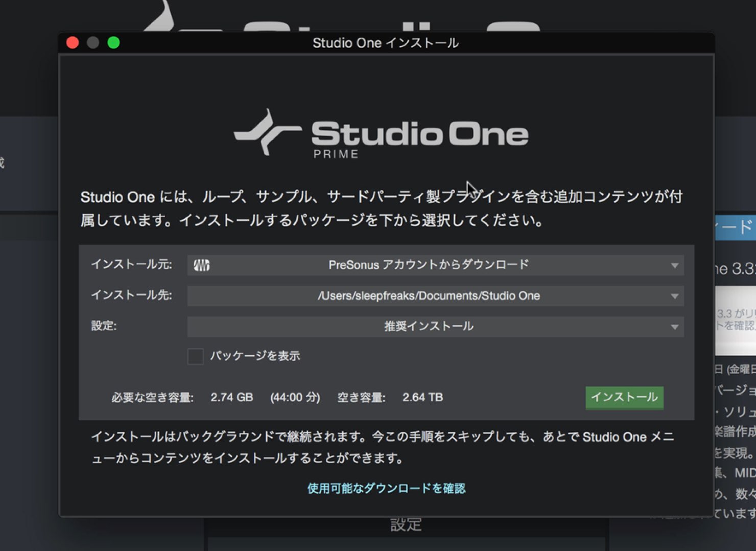Enable the パッケージを表示 checkbox
Image resolution: width=756 pixels, height=551 pixels.
pyautogui.click(x=196, y=356)
